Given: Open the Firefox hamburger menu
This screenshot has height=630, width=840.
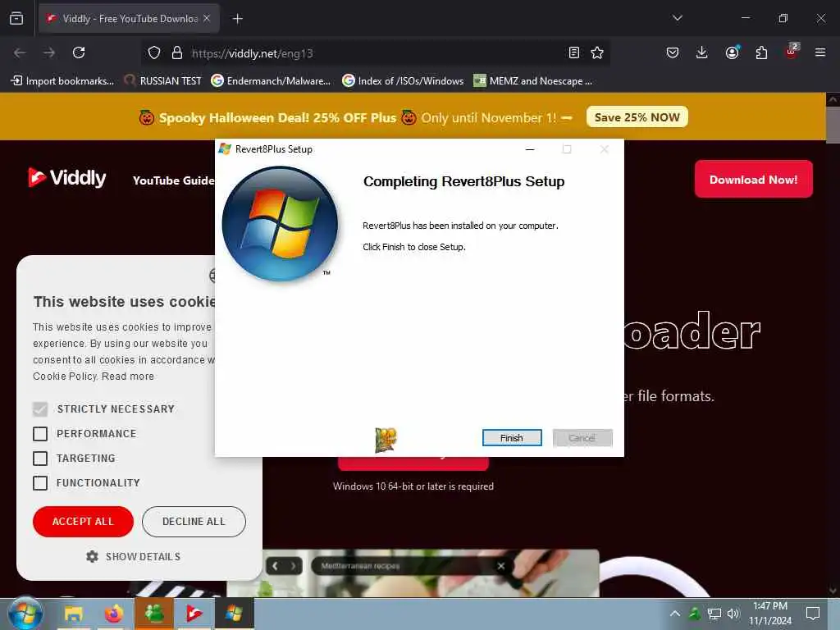Looking at the screenshot, I should (x=820, y=52).
